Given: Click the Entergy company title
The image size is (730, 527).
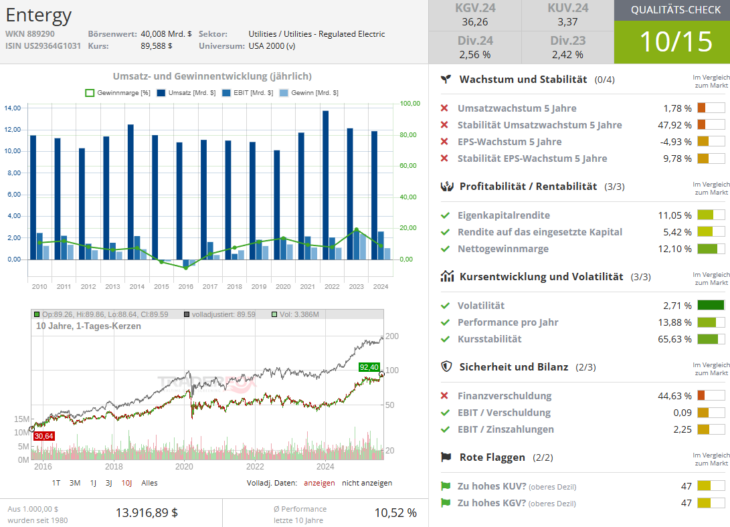Looking at the screenshot, I should pos(39,15).
